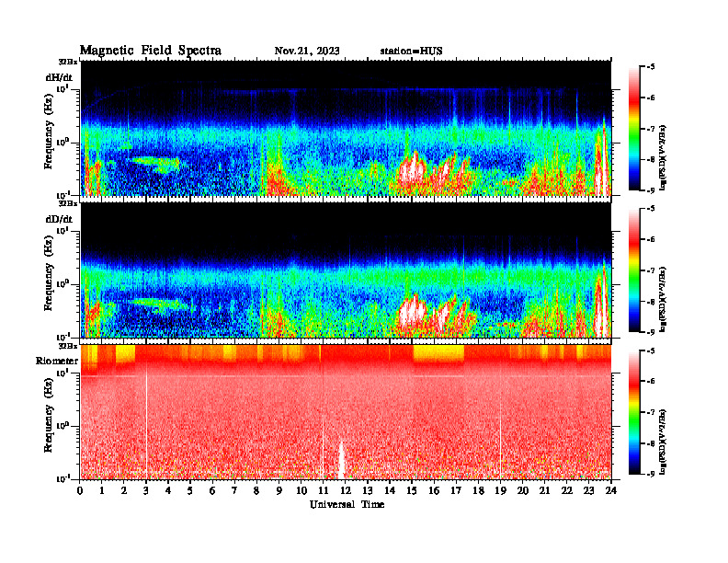Click hour tick label "16" on time axis
This screenshot has height=563, width=728.
[x=434, y=490]
